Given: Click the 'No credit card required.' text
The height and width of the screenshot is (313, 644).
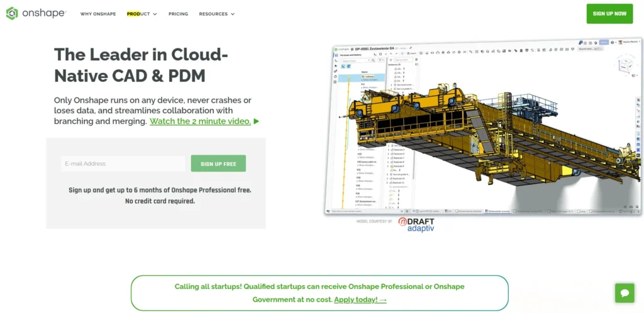Looking at the screenshot, I should click(x=160, y=201).
